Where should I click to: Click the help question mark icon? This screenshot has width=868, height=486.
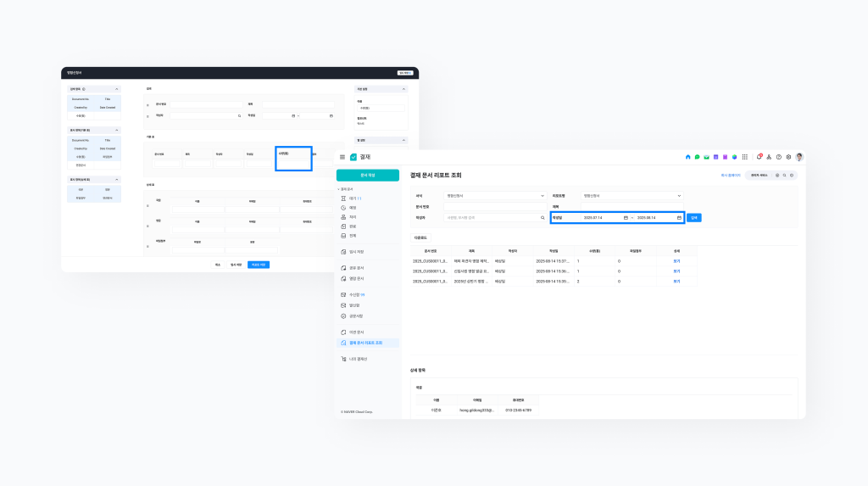778,157
